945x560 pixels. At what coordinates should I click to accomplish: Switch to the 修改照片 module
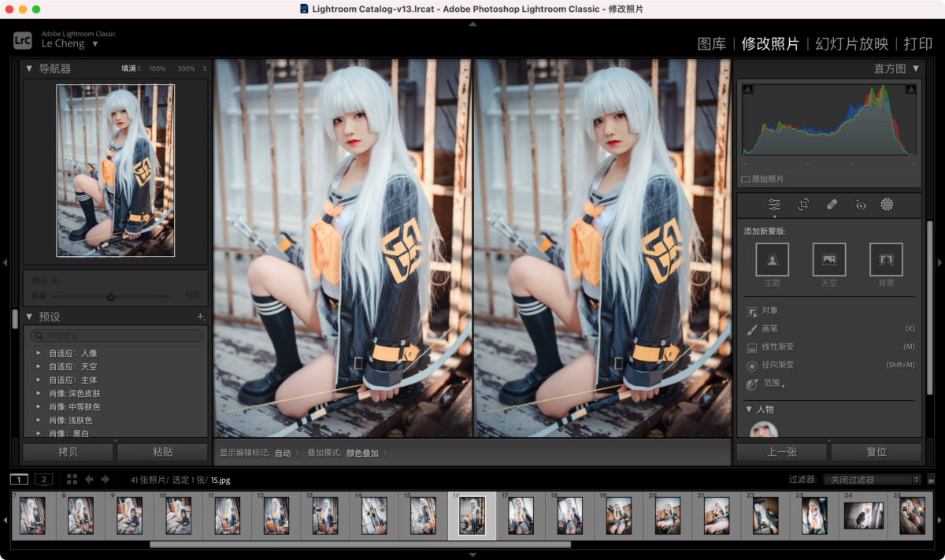(x=770, y=43)
